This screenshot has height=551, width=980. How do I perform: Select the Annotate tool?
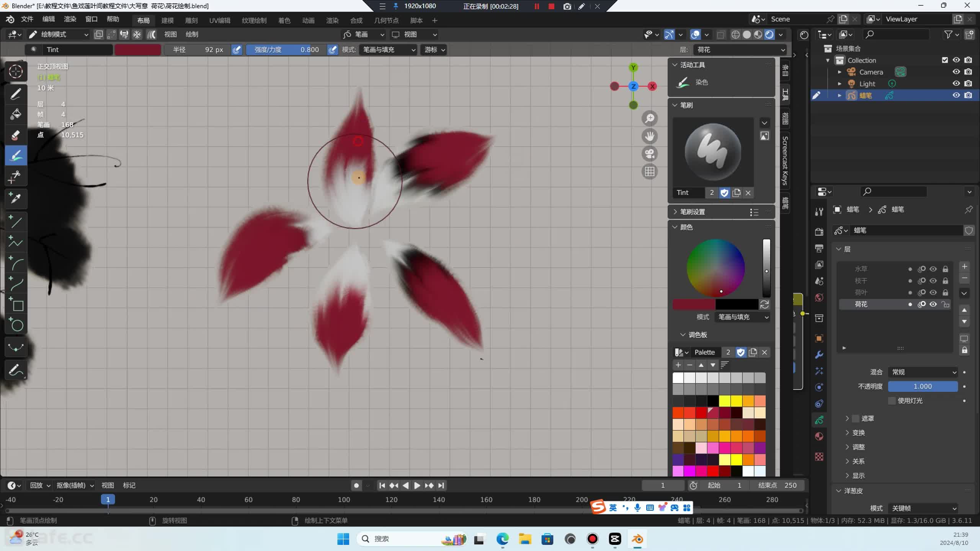(16, 370)
